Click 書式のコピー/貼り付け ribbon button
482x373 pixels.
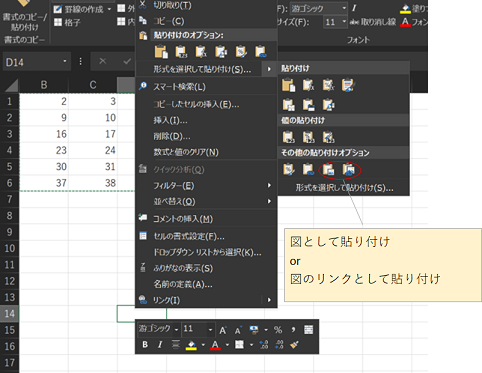(x=25, y=15)
